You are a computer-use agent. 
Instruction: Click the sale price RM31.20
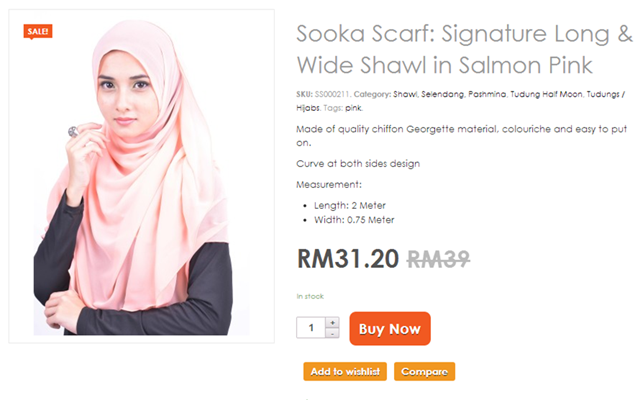click(x=348, y=259)
